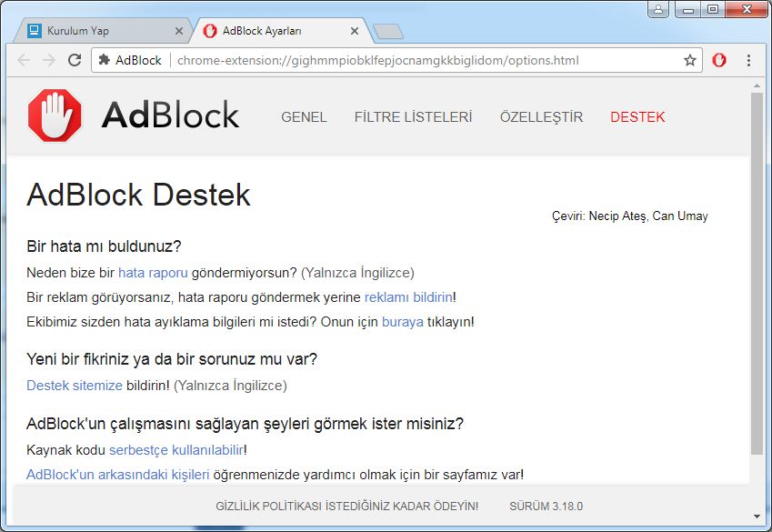
Task: Select the DESTEK section
Action: coord(637,117)
